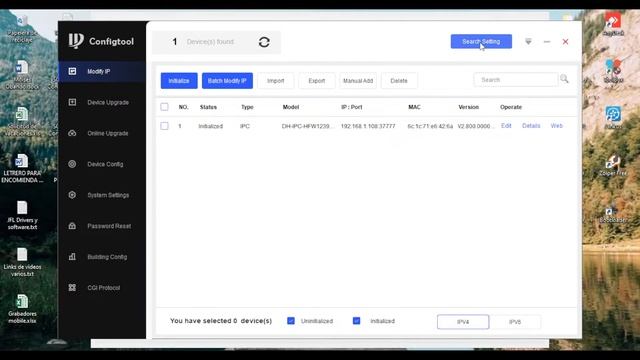Minimize the Configtool window
The width and height of the screenshot is (640, 360).
pos(547,42)
